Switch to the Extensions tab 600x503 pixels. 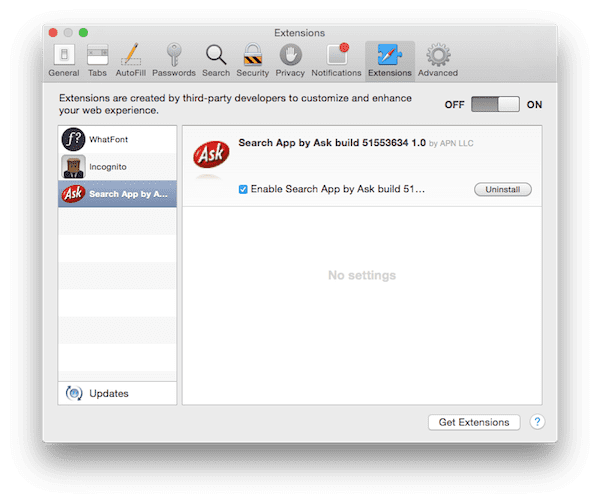tap(389, 59)
